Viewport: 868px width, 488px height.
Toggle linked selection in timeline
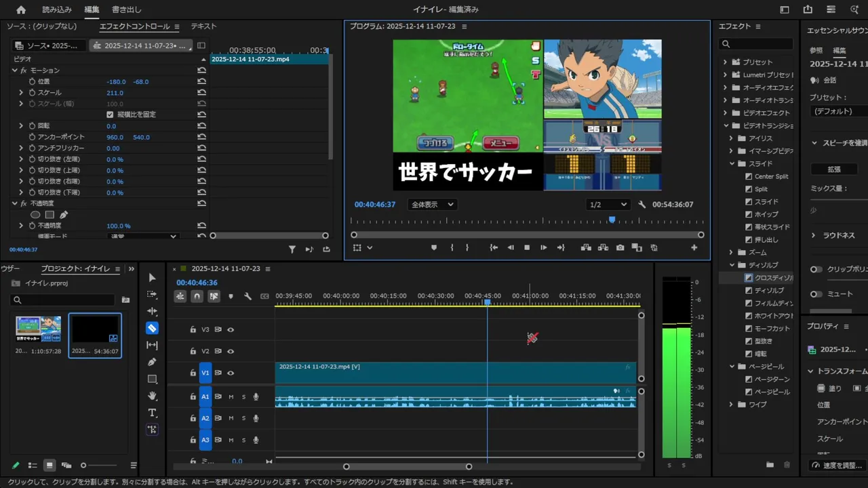pyautogui.click(x=214, y=296)
